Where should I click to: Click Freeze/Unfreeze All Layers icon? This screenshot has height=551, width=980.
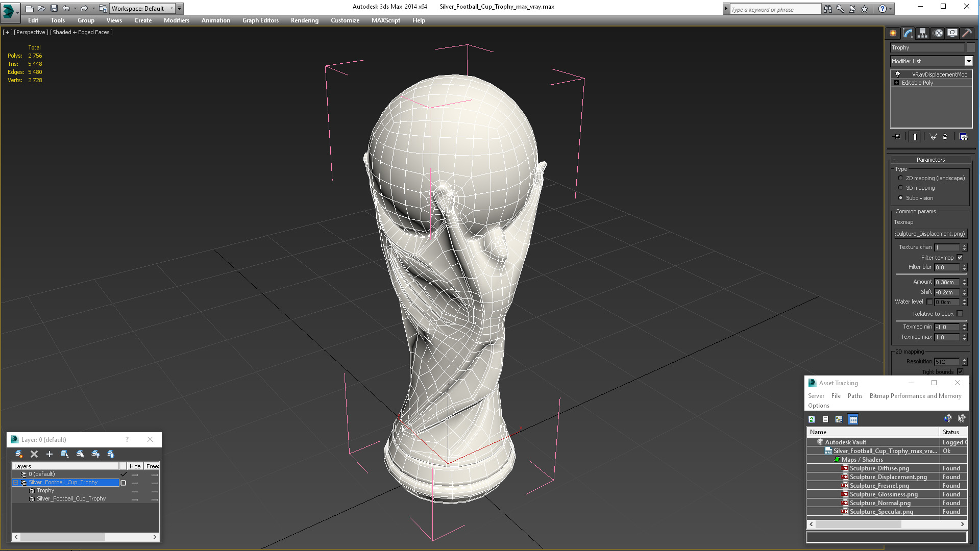click(111, 454)
